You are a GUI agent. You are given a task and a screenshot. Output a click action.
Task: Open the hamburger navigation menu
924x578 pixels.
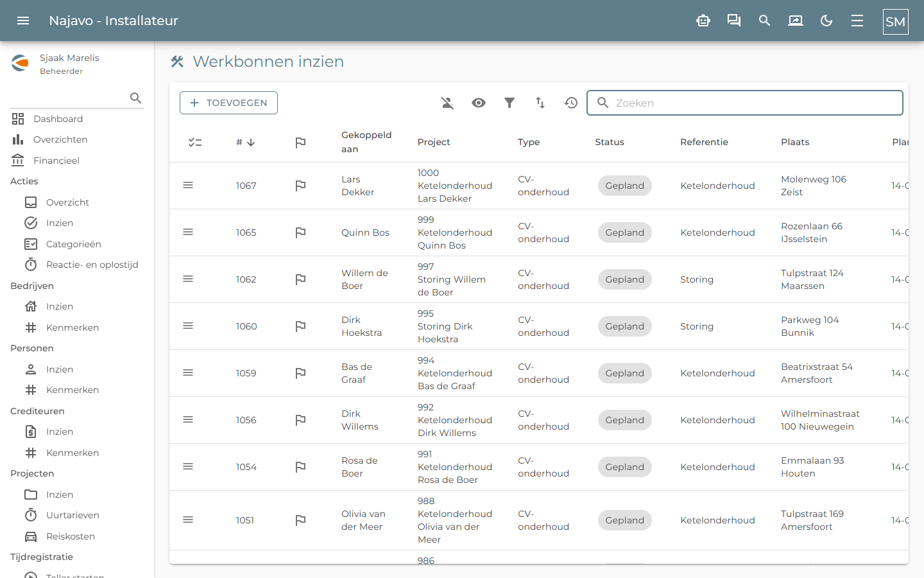(23, 21)
